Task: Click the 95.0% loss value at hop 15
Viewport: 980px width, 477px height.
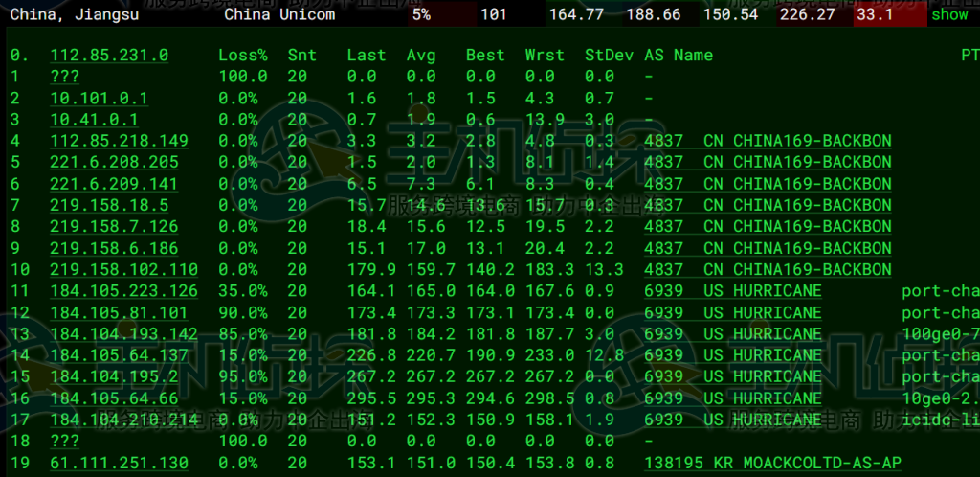Action: tap(243, 377)
